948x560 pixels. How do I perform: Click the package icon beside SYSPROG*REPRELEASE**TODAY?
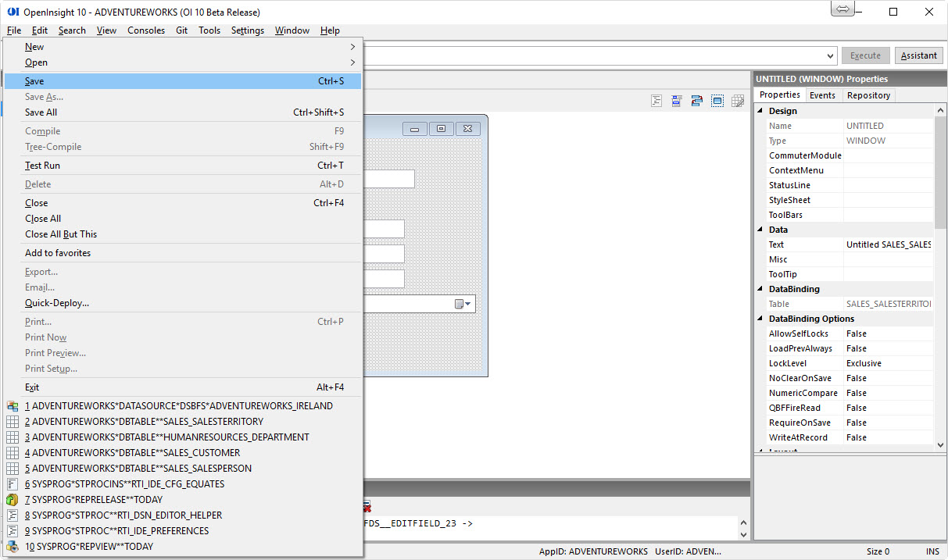tap(13, 500)
